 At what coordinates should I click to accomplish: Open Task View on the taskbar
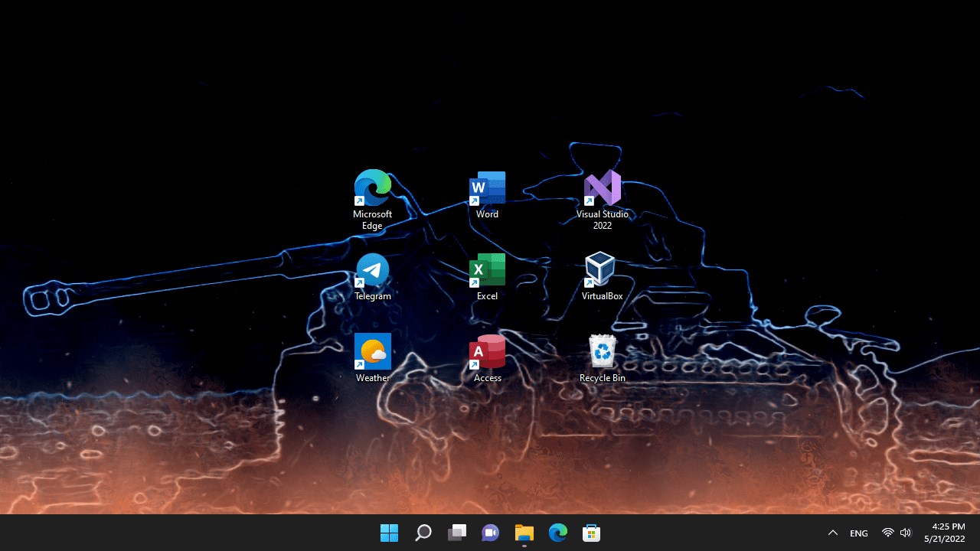(456, 532)
